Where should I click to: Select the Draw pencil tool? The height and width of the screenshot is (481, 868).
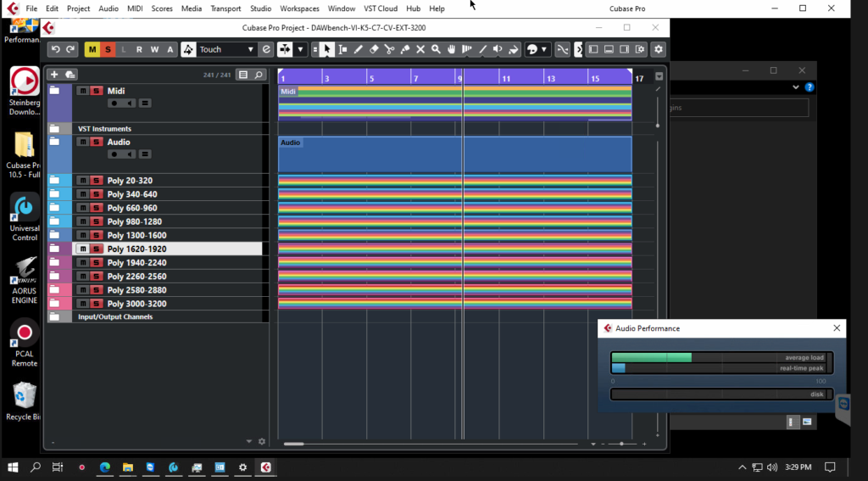[359, 49]
